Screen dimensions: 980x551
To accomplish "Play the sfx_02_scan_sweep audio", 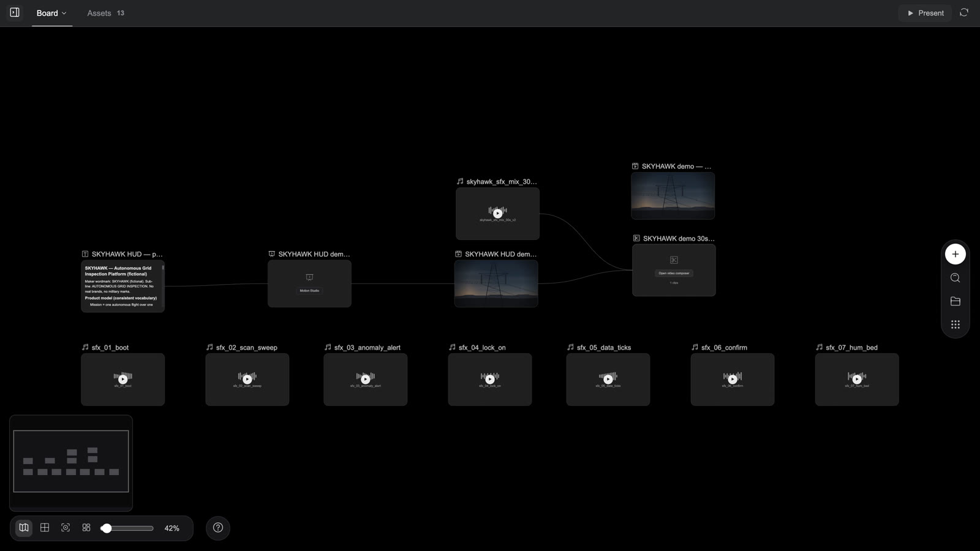I will click(x=247, y=379).
